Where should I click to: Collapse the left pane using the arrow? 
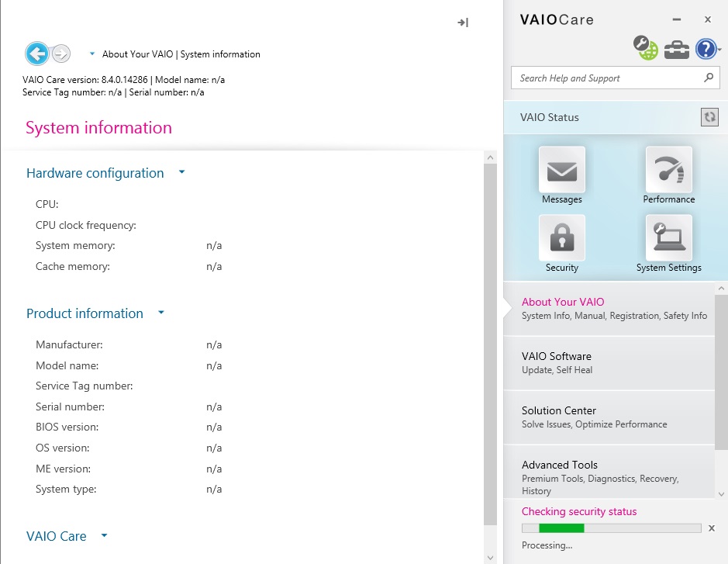coord(462,23)
